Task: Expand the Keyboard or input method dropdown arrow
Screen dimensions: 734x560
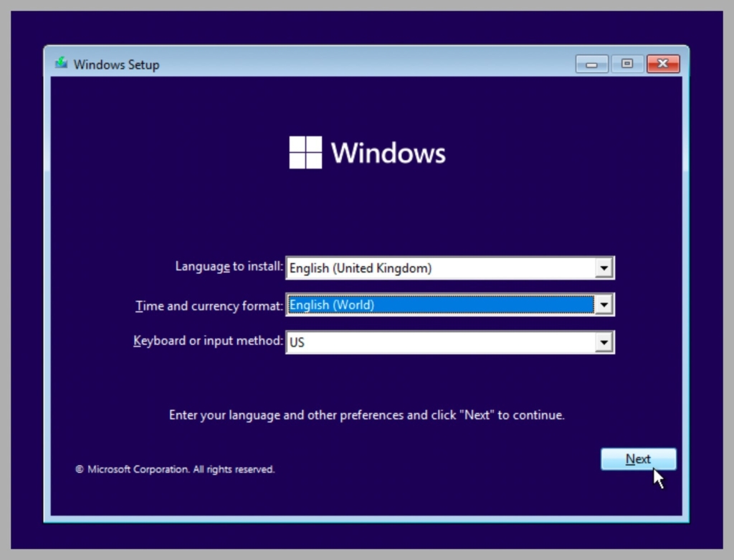Action: 604,343
